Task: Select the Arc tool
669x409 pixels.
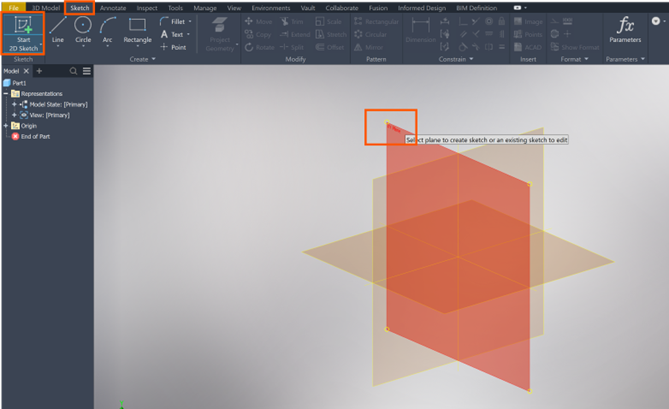Action: [107, 30]
